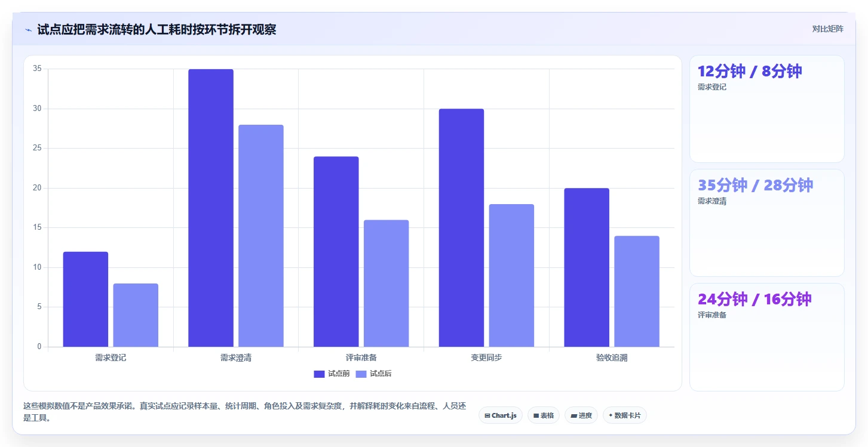
Task: Click the 试点前 bar for 需求登记
Action: tap(85, 299)
